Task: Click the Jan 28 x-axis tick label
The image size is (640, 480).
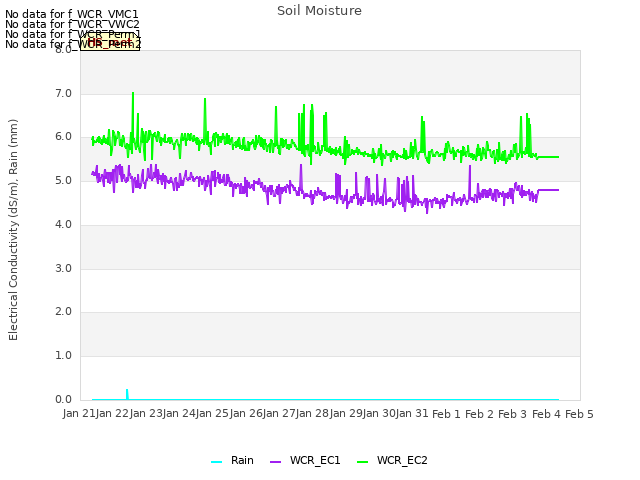Action: click(x=313, y=413)
